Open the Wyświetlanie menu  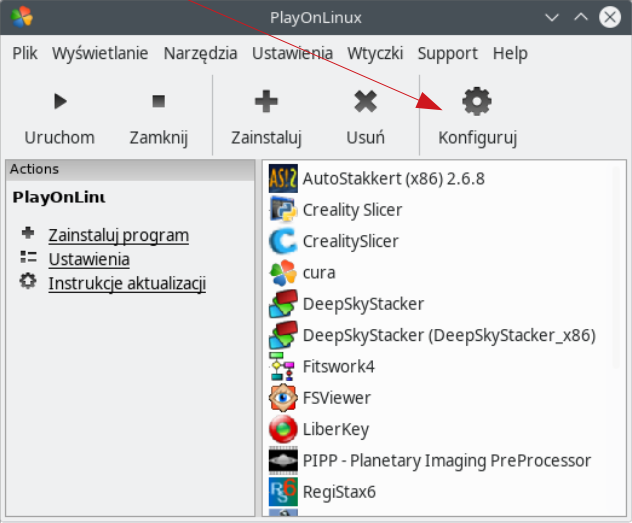click(x=100, y=53)
